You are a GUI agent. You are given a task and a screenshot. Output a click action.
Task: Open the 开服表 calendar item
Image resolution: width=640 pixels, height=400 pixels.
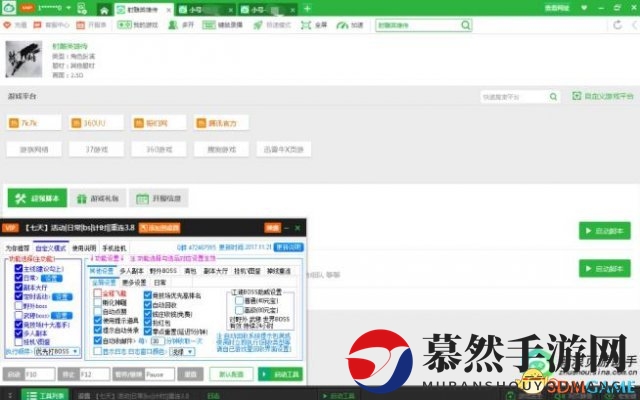91,25
